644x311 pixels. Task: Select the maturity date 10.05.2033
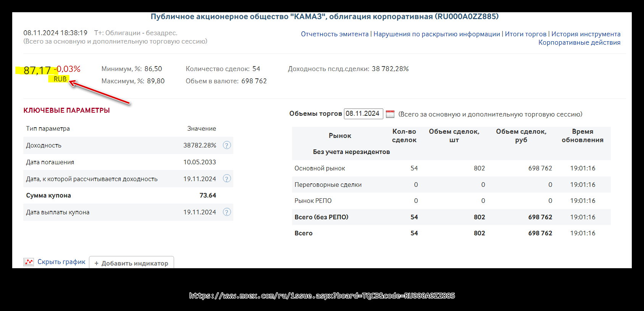200,162
